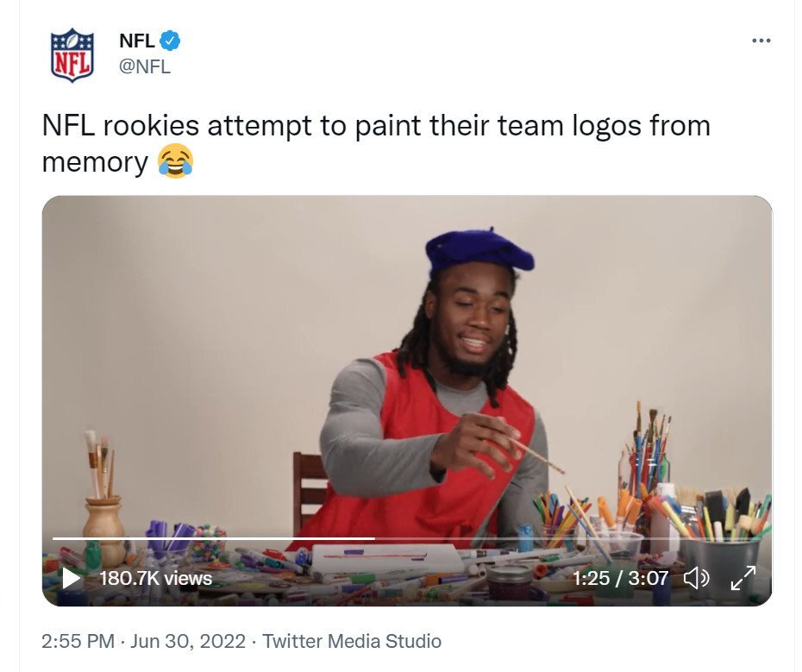Click the video progress bar
Image resolution: width=802 pixels, height=672 pixels.
coord(407,538)
